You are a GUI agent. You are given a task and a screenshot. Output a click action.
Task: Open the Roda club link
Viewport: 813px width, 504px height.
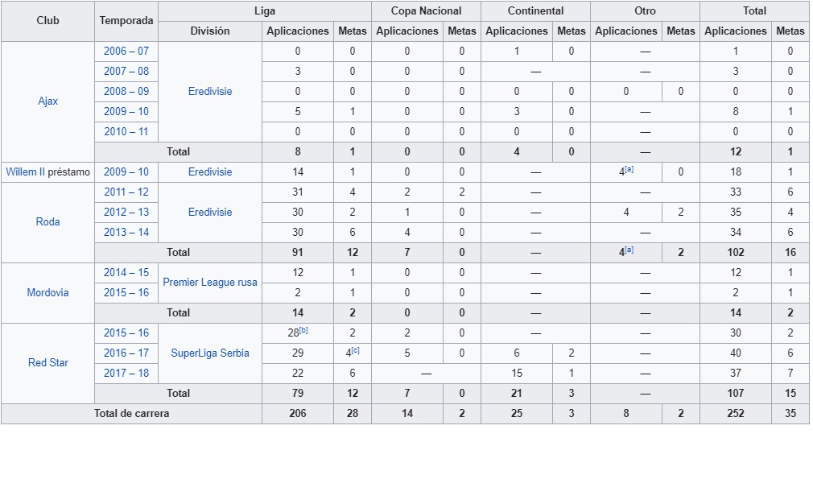pos(47,222)
